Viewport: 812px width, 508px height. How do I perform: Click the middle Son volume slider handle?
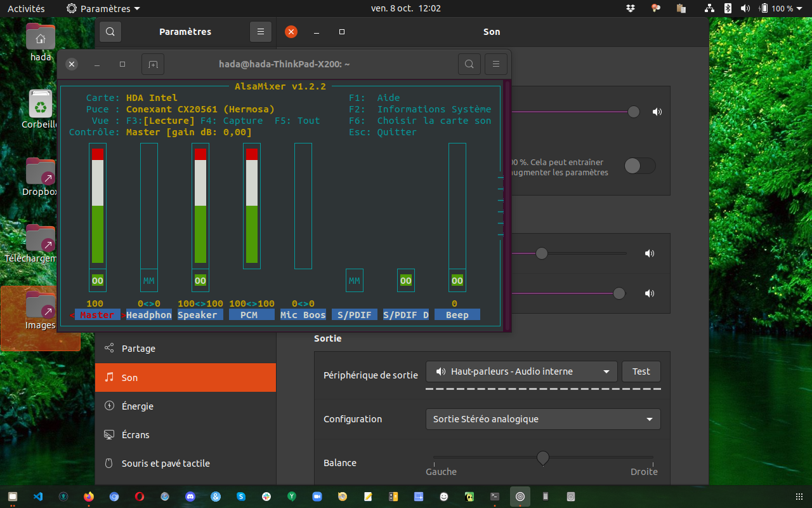[x=541, y=253]
